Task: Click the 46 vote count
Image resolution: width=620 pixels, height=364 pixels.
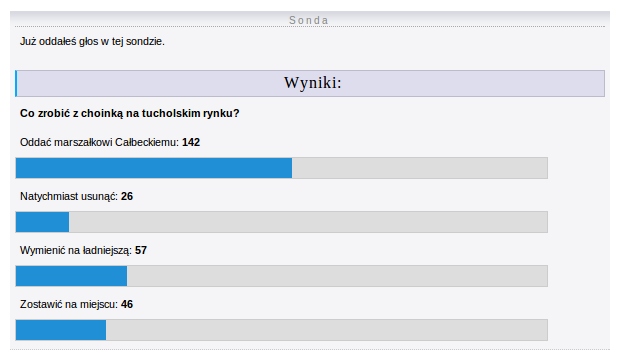Action: tap(127, 304)
